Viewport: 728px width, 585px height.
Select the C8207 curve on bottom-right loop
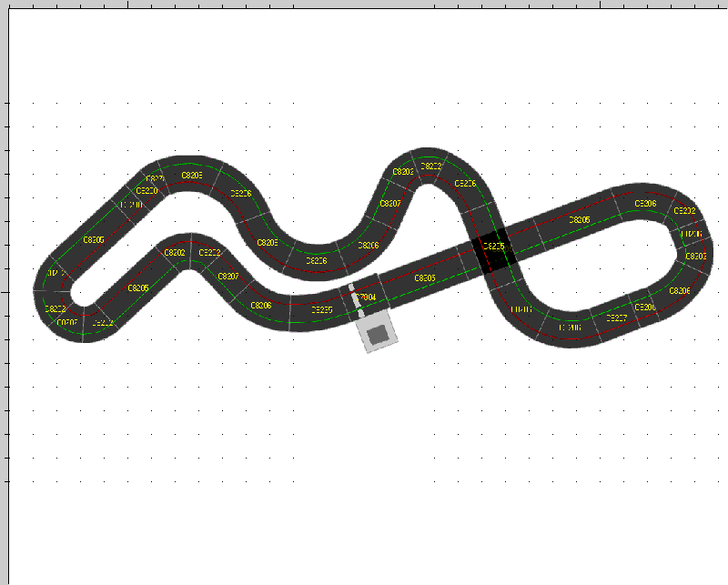pos(616,318)
